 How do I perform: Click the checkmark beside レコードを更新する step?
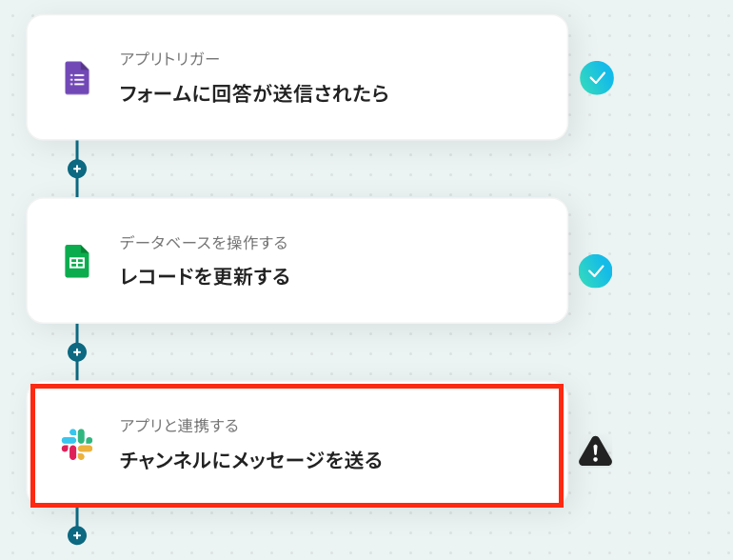point(596,271)
